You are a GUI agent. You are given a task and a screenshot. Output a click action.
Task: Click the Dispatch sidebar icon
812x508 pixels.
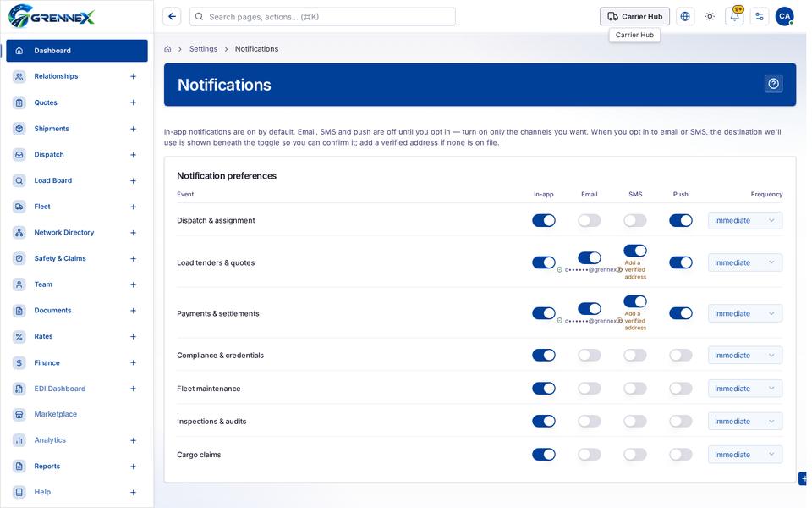19,154
